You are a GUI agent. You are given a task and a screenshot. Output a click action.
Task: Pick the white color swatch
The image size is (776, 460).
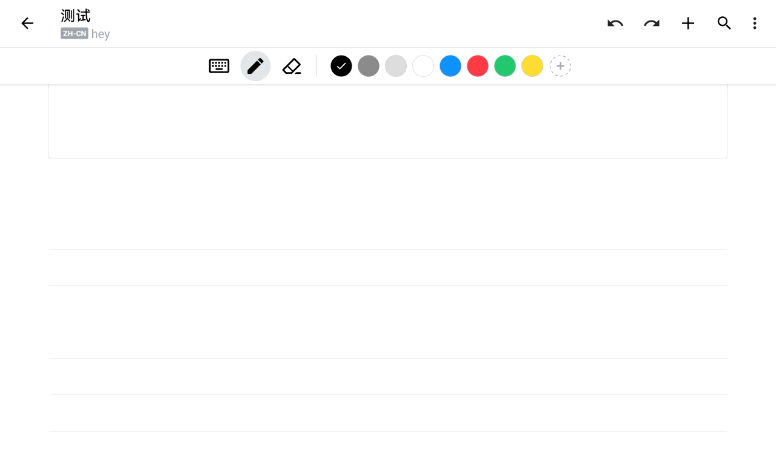click(x=423, y=66)
